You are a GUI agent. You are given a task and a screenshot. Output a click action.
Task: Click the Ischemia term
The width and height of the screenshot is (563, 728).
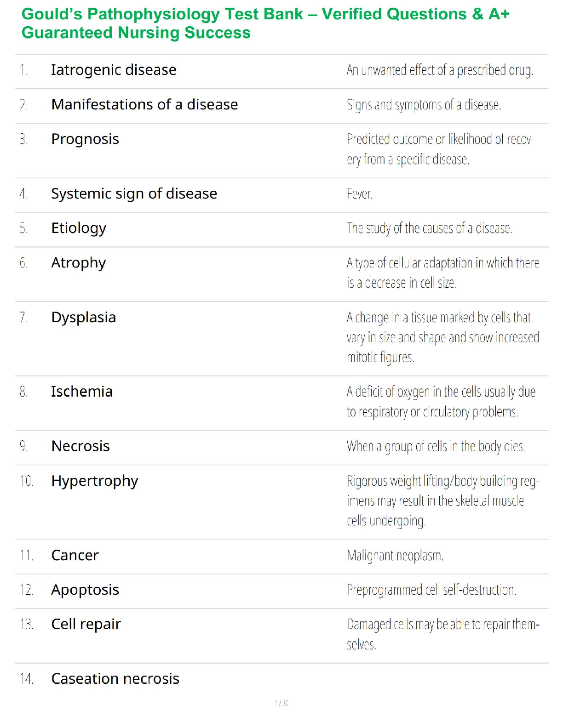click(82, 392)
